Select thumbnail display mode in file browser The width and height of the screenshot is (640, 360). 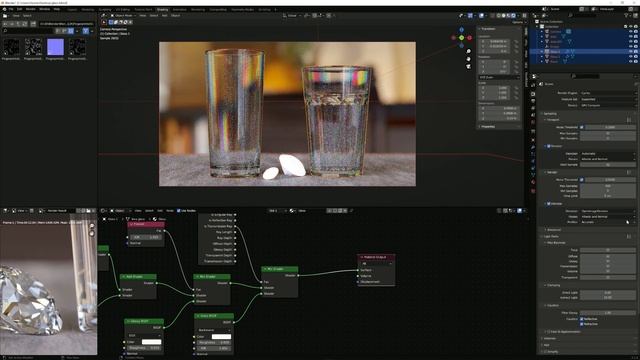71,31
